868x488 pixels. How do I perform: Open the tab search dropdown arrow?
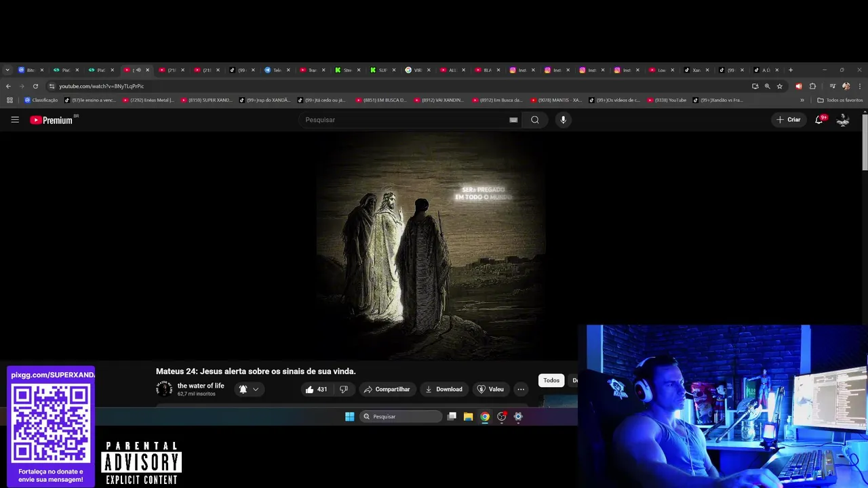7,70
